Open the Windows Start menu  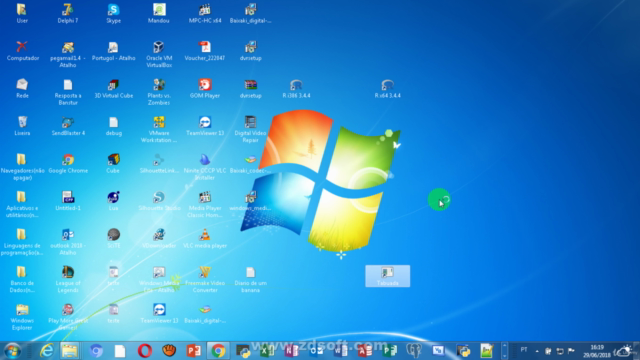pos(12,351)
